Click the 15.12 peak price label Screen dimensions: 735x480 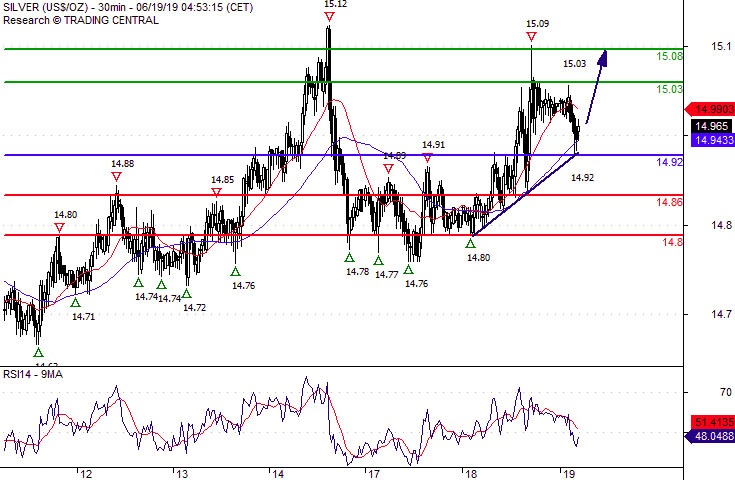coord(336,4)
